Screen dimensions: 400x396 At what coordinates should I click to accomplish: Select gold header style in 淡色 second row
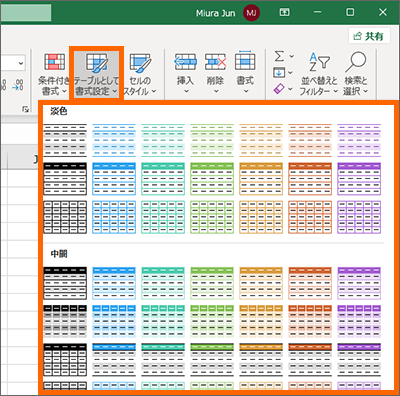[x=261, y=179]
